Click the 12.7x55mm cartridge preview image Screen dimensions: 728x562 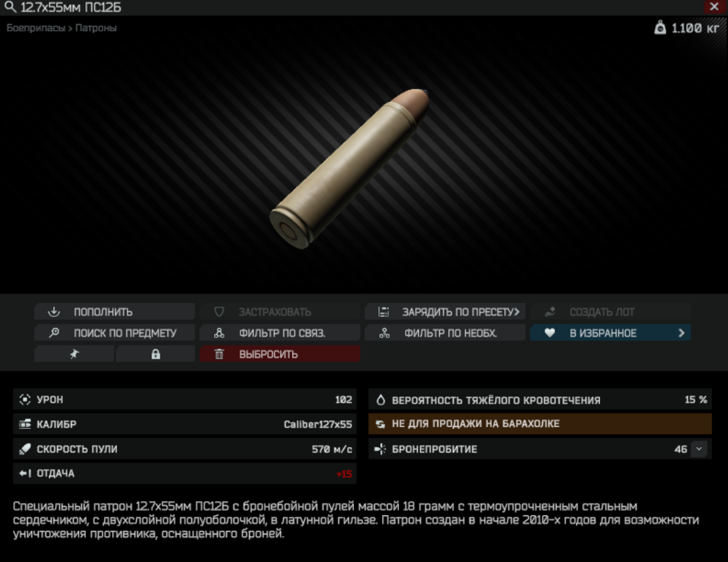point(349,168)
